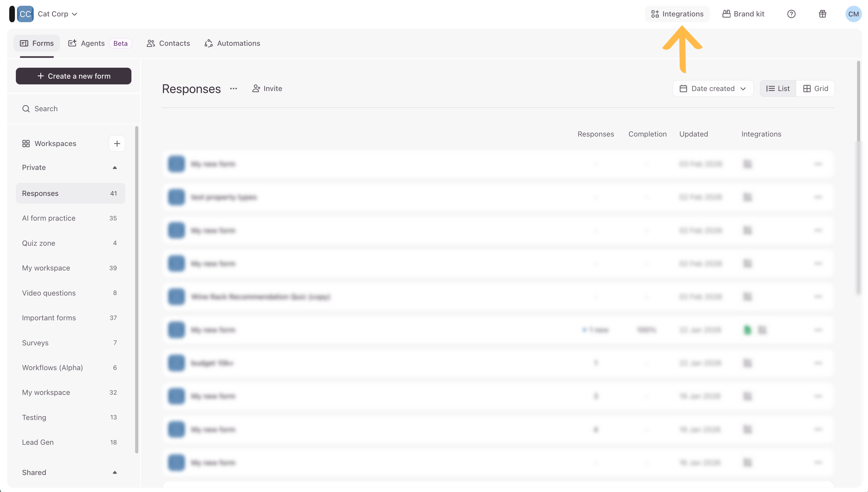Go to the Contacts tab

click(168, 43)
